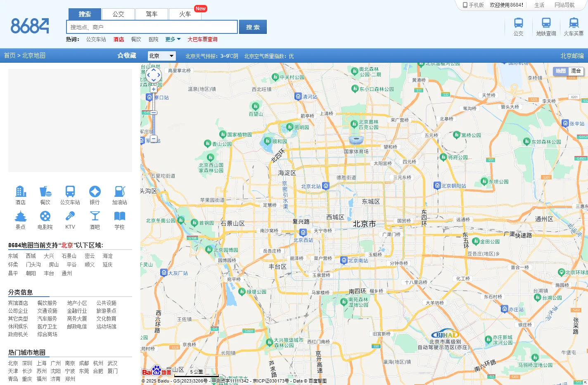This screenshot has height=385, width=588.
Task: Click the 北京天气预报 weather text
Action: (212, 56)
